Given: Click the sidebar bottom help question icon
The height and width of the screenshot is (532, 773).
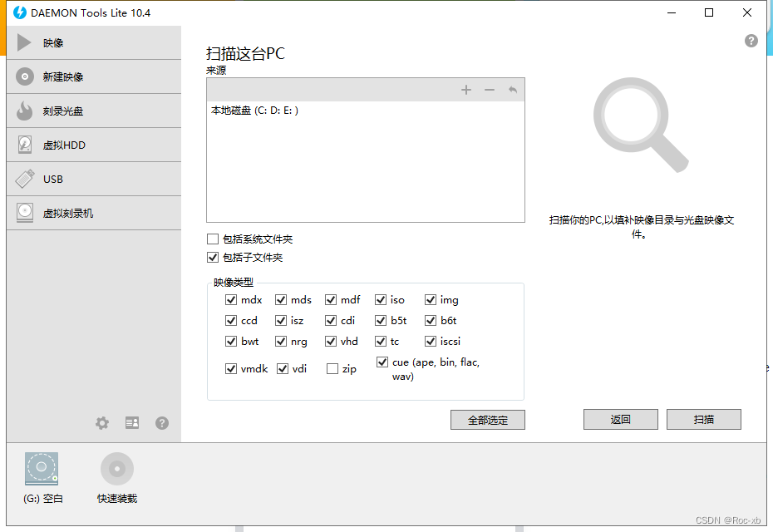Looking at the screenshot, I should pyautogui.click(x=162, y=423).
